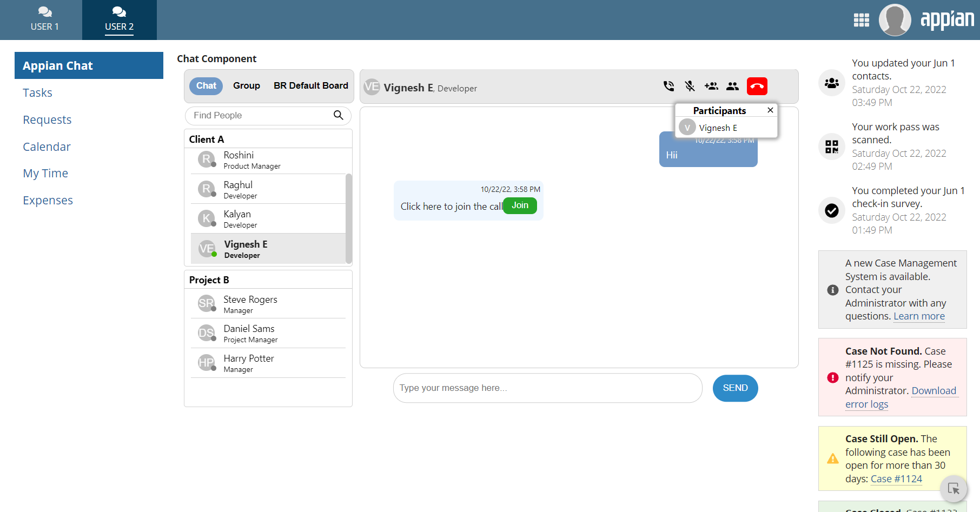
Task: Click the phone call icon in chat header
Action: pos(668,86)
